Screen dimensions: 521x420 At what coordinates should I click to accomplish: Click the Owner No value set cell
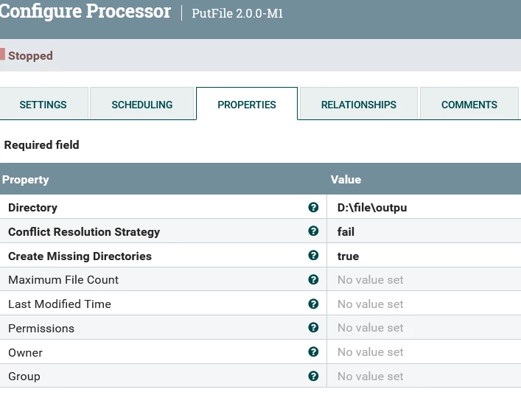424,352
